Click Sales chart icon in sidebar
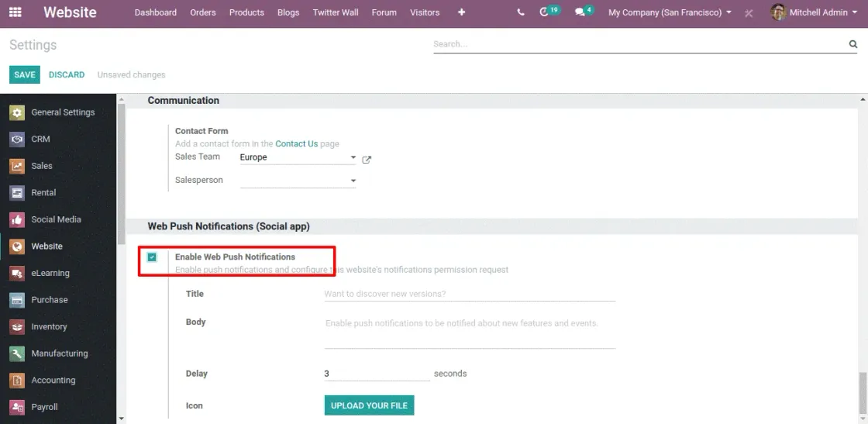The height and width of the screenshot is (424, 868). [17, 166]
